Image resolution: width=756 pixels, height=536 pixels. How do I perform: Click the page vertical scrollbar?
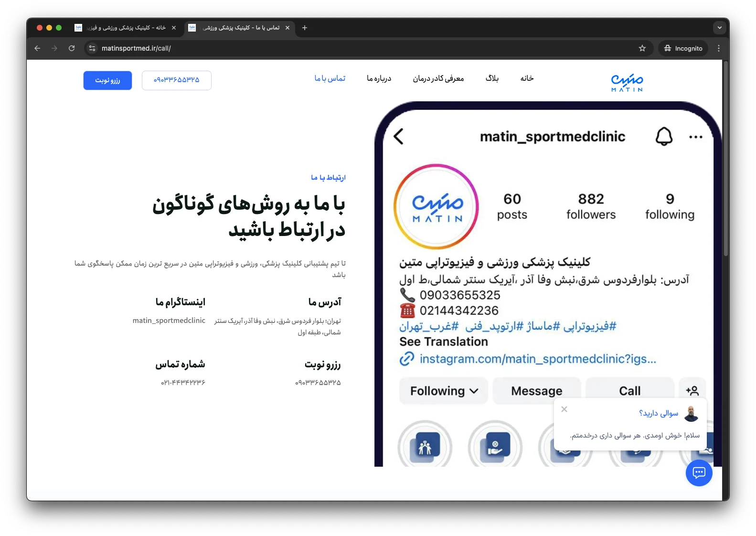click(726, 158)
